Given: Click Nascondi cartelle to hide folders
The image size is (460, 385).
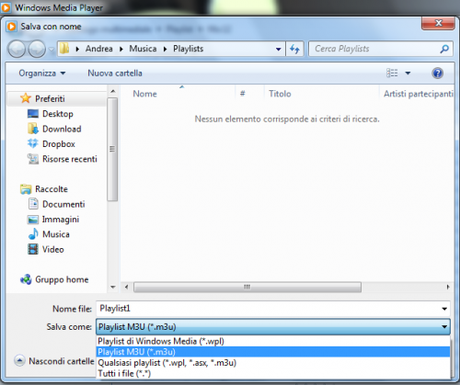Looking at the screenshot, I should click(54, 361).
